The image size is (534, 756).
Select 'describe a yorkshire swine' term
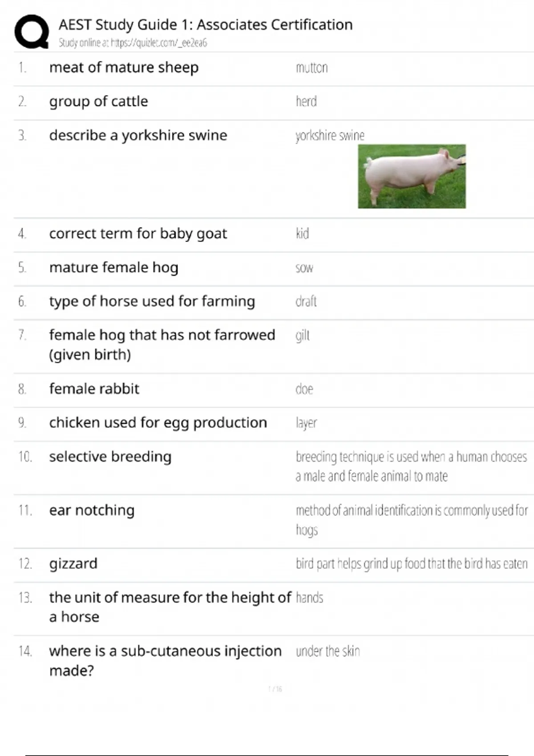[x=138, y=135]
